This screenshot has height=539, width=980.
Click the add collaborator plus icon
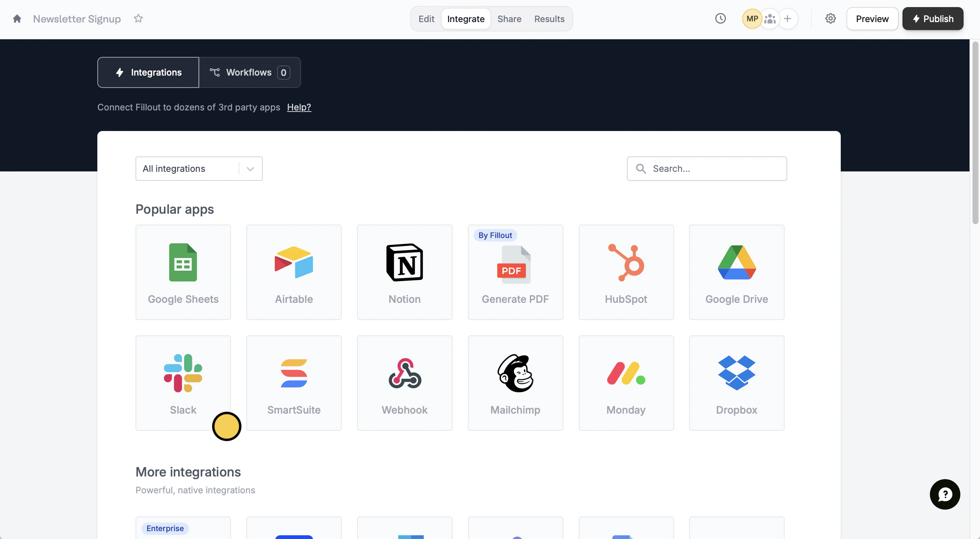coord(788,19)
